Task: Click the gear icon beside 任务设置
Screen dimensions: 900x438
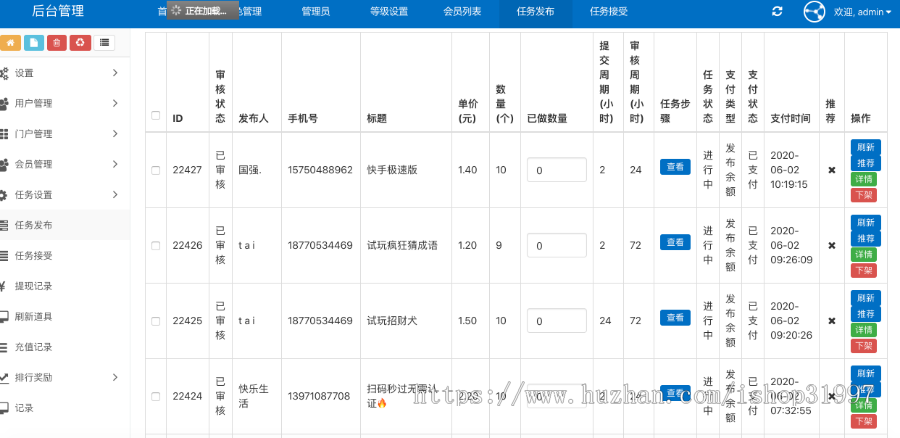Action: pos(3,195)
